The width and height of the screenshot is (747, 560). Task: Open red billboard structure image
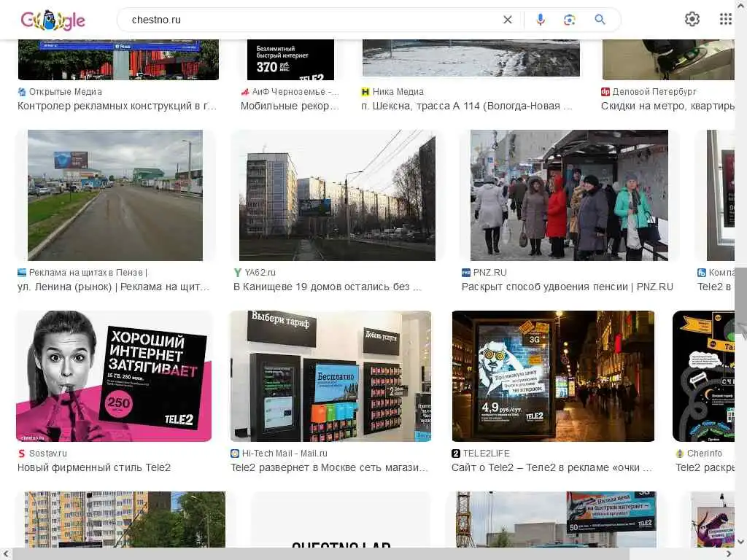[x=118, y=60]
